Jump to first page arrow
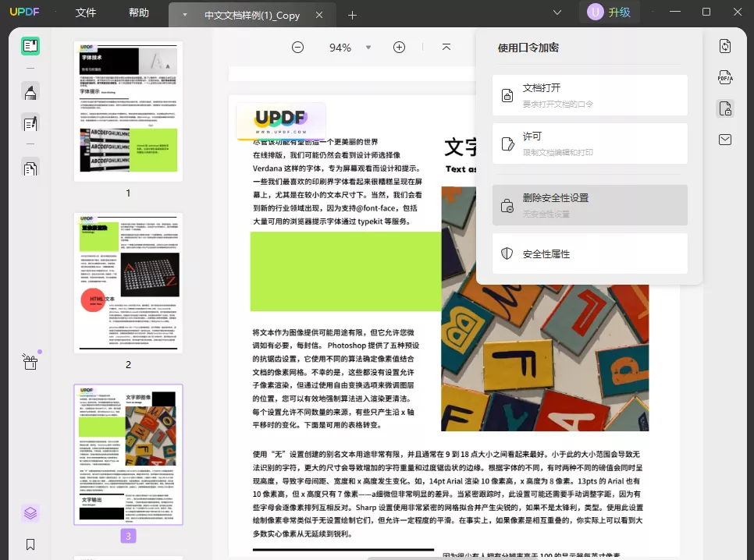 coord(446,47)
